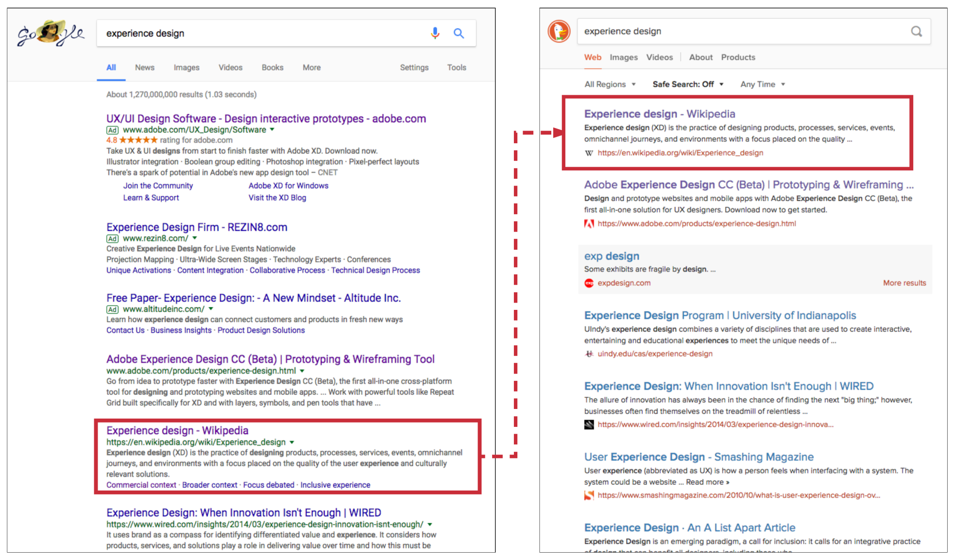Open the All Regions dropdown
Image resolution: width=954 pixels, height=560 pixels.
610,85
